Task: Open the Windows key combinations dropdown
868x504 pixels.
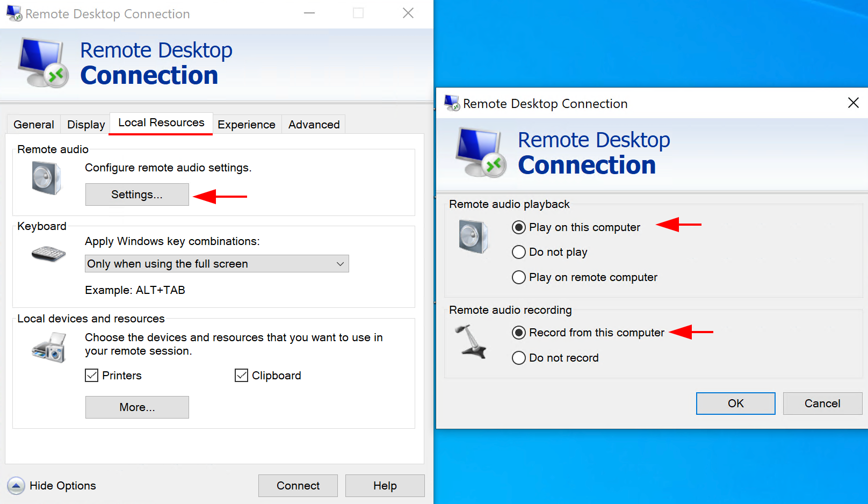Action: click(x=340, y=264)
